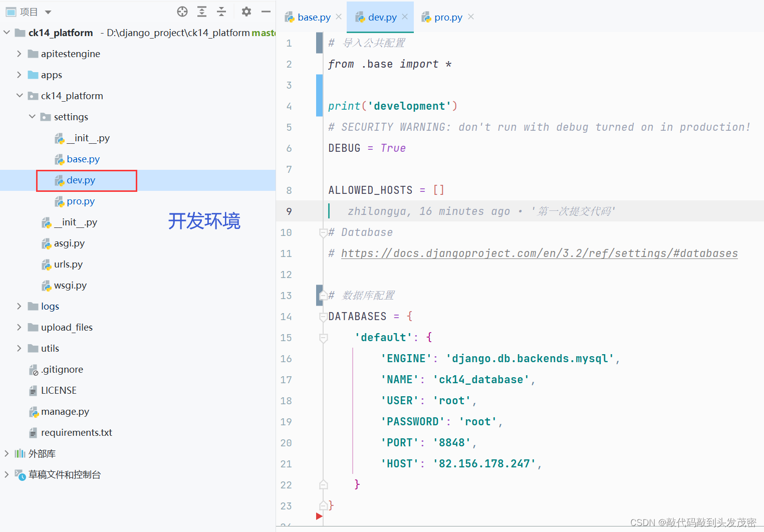Click the text 'ck14_database' on line 17
Screen dimensions: 764x532
pyautogui.click(x=481, y=380)
